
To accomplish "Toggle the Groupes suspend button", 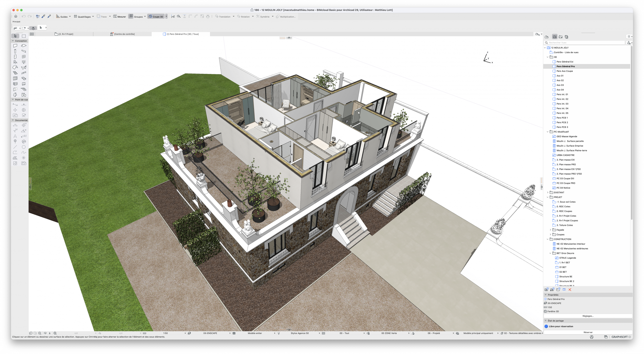I will pos(131,16).
